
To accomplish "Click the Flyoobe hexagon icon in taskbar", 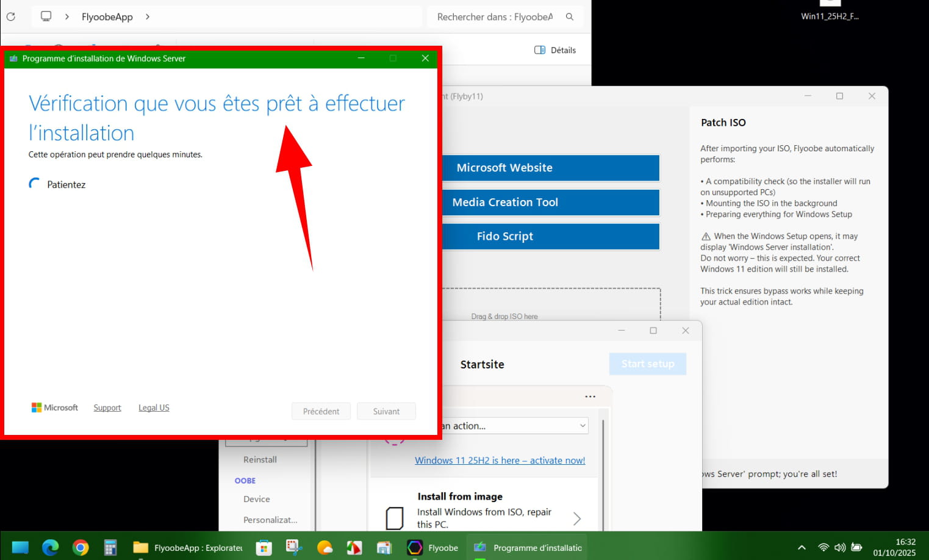I will click(x=415, y=547).
